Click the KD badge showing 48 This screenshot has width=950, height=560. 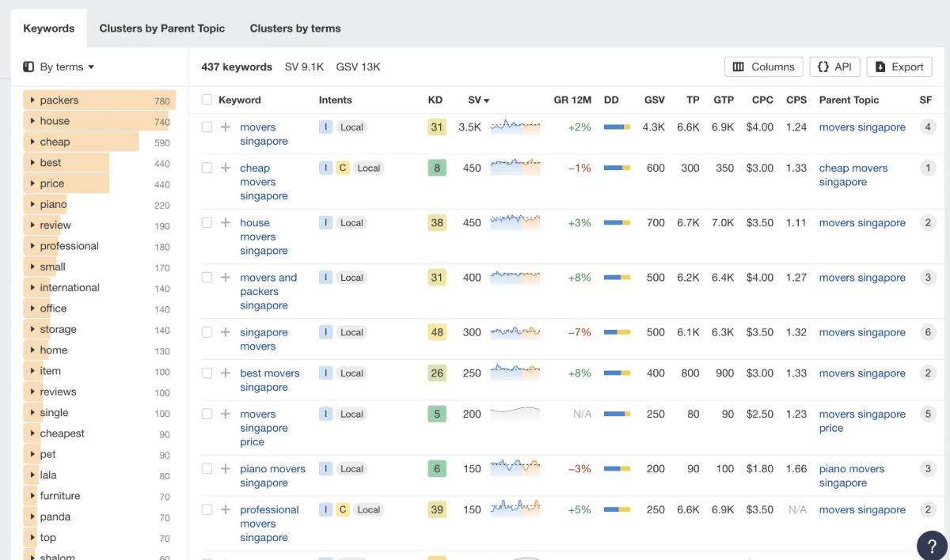click(437, 333)
